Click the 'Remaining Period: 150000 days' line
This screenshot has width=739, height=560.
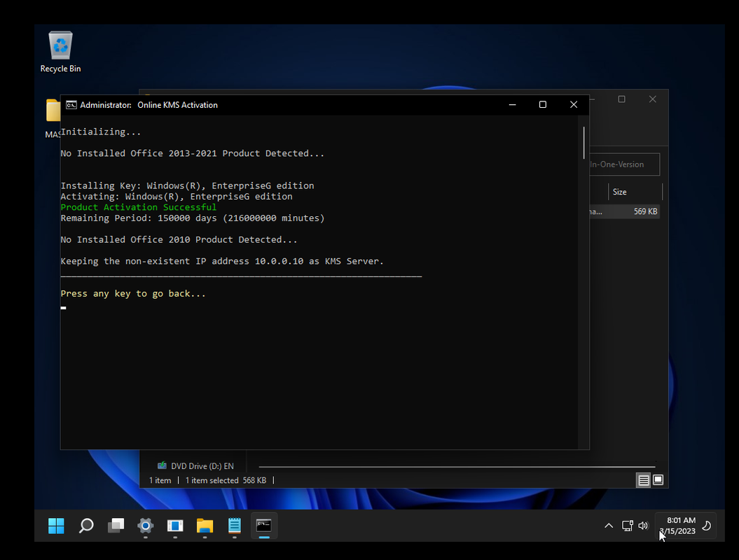point(193,218)
